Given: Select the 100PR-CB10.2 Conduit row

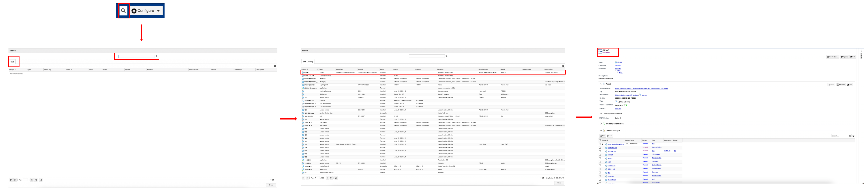Looking at the screenshot, I should (x=433, y=100).
